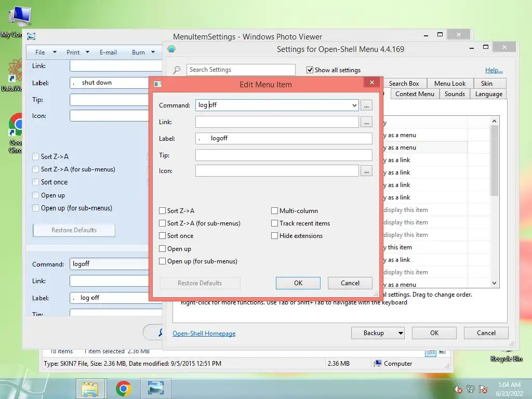Screen dimensions: 532x399
Task: Switch to the Sounds tab
Action: click(x=455, y=94)
